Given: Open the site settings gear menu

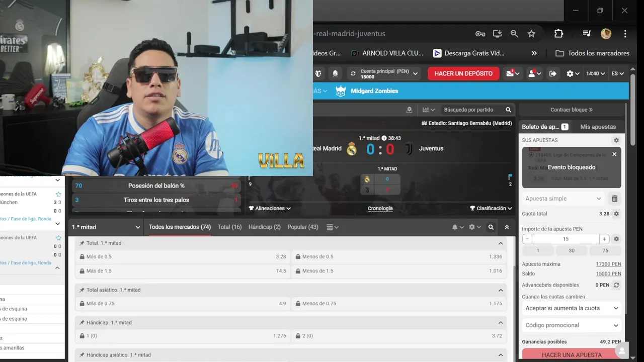Looking at the screenshot, I should coord(573,73).
